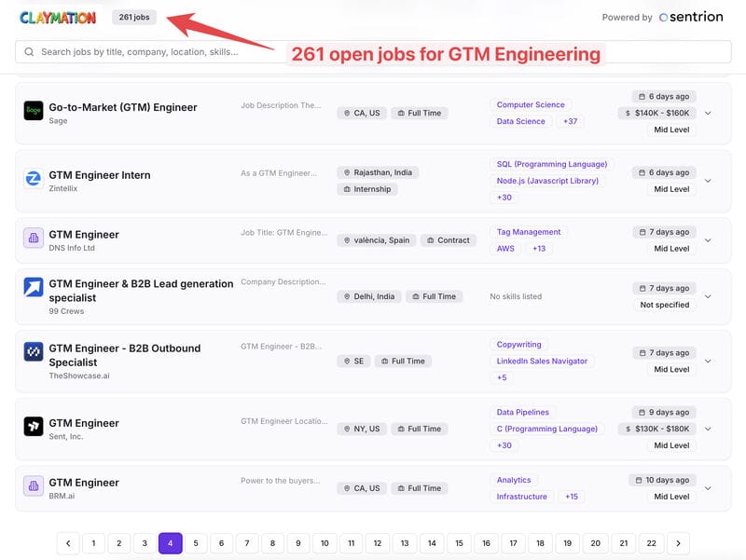Click the 99 Crews company logo

coord(34,287)
